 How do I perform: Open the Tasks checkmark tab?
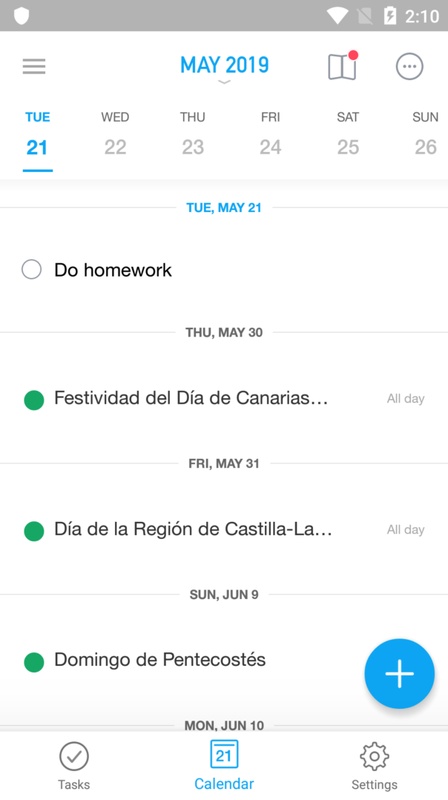coord(74,766)
